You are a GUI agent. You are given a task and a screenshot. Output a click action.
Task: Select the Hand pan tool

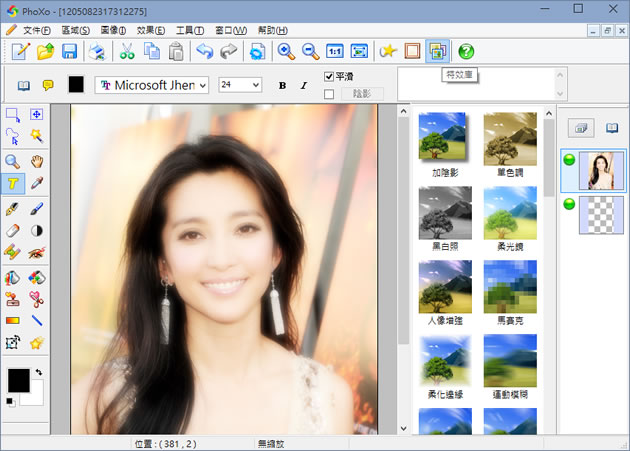(37, 162)
